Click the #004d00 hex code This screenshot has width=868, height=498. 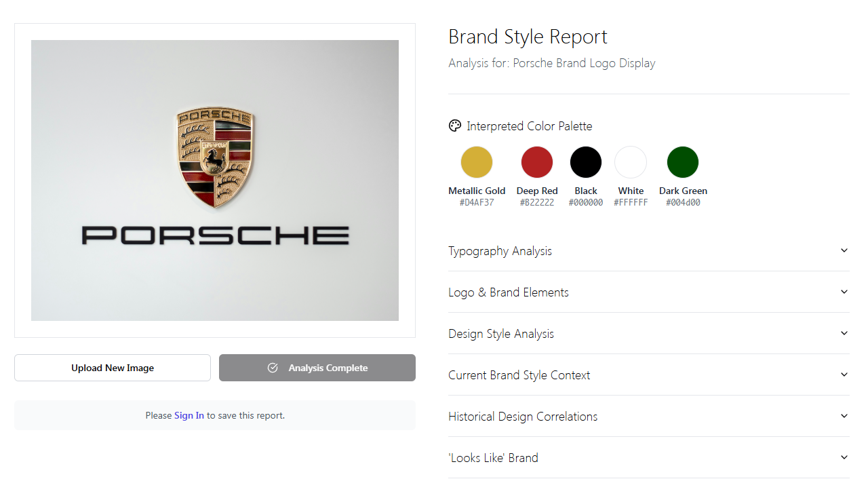pyautogui.click(x=683, y=202)
